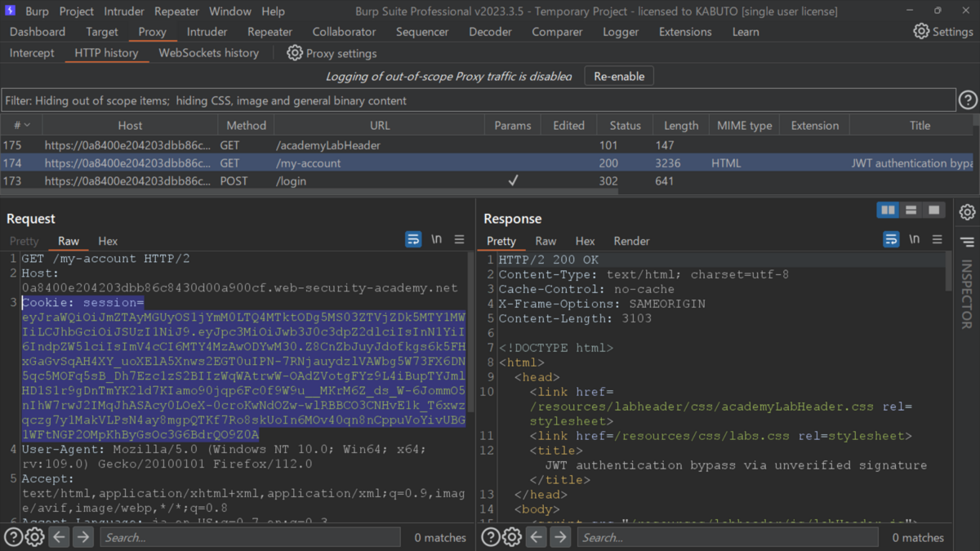The width and height of the screenshot is (980, 551).
Task: Open the Help menu
Action: 274,11
